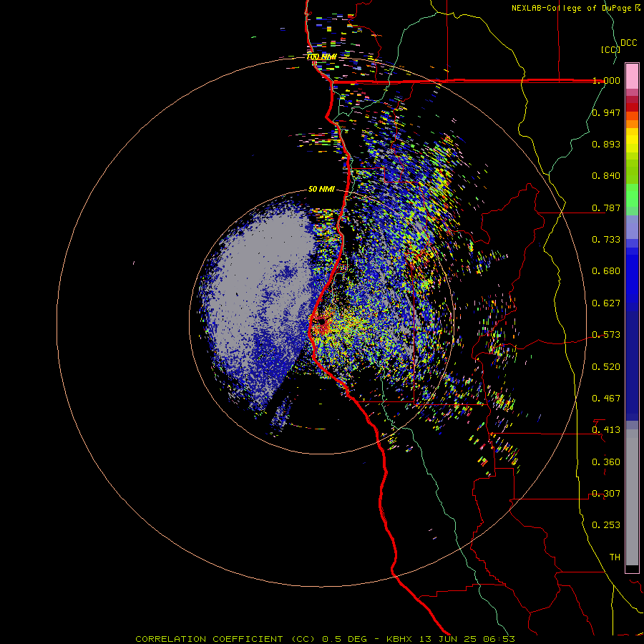Screen dimensions: 644x644
Task: Click the 0.413 color scale label
Action: pyautogui.click(x=606, y=430)
